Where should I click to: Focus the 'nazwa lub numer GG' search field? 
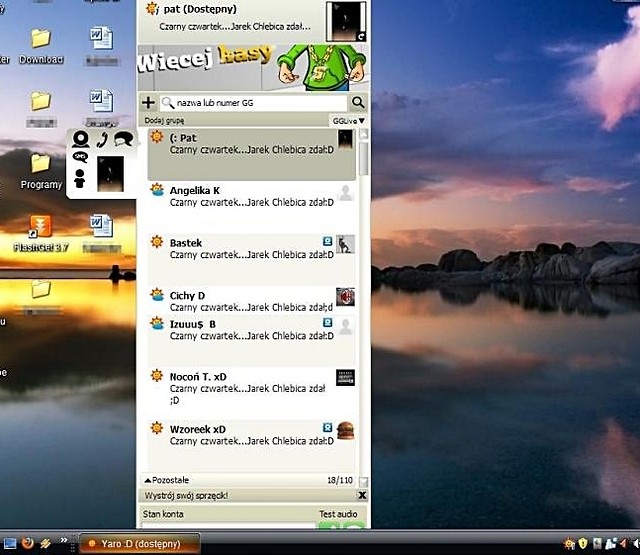pos(253,103)
